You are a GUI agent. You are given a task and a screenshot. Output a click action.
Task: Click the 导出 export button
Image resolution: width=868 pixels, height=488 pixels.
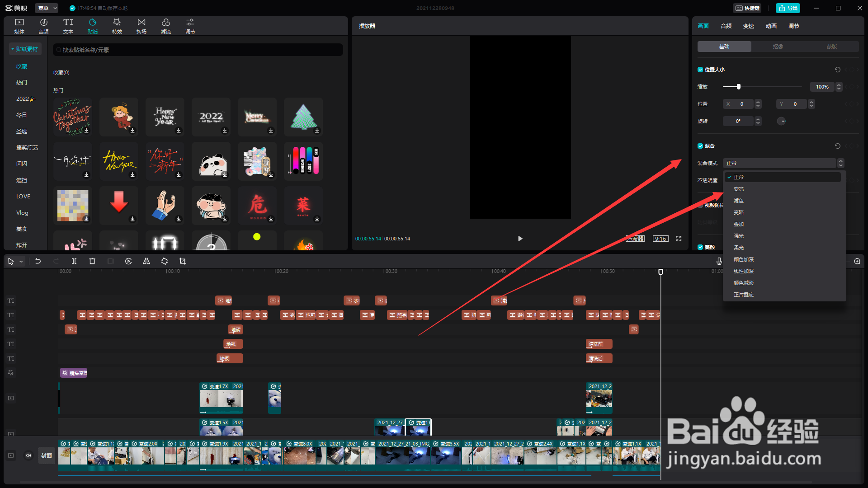788,8
